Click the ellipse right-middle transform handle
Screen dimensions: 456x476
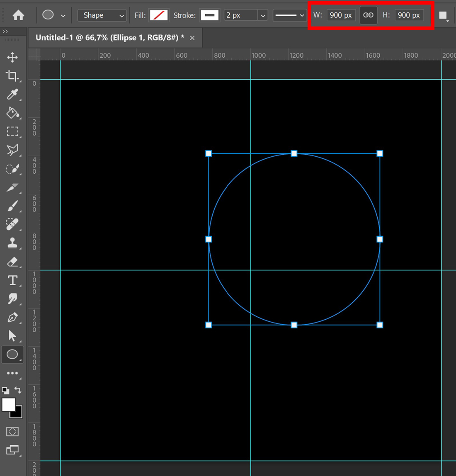[x=380, y=239]
